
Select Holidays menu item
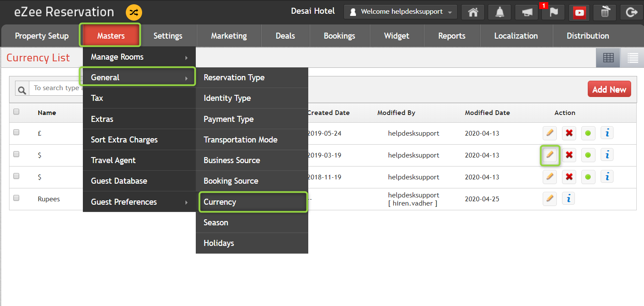(252, 243)
